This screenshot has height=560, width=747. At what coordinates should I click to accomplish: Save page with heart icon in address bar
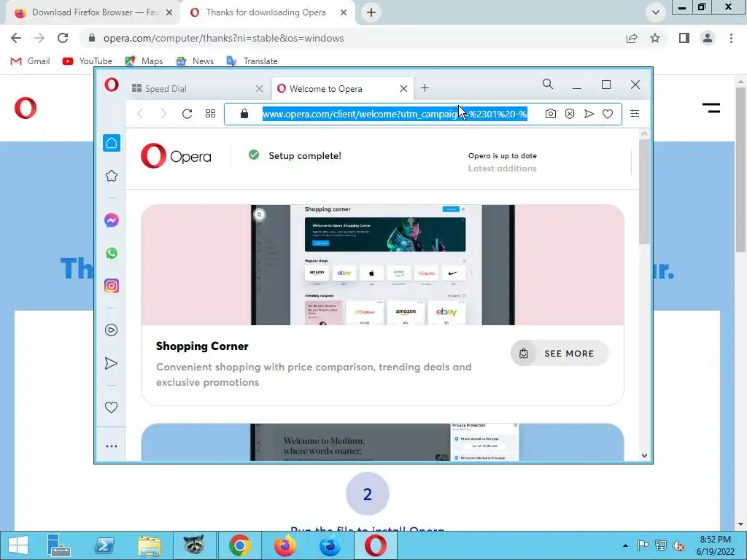[608, 114]
